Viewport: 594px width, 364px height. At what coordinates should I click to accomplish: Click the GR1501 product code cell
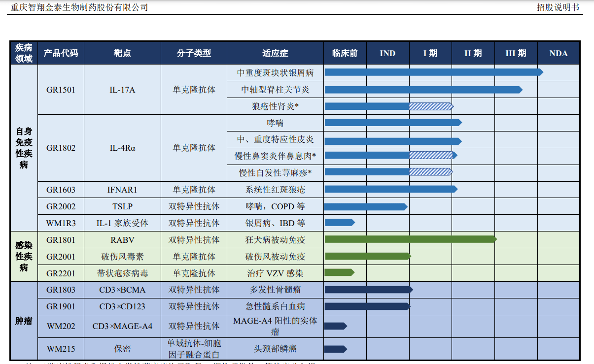tap(61, 90)
